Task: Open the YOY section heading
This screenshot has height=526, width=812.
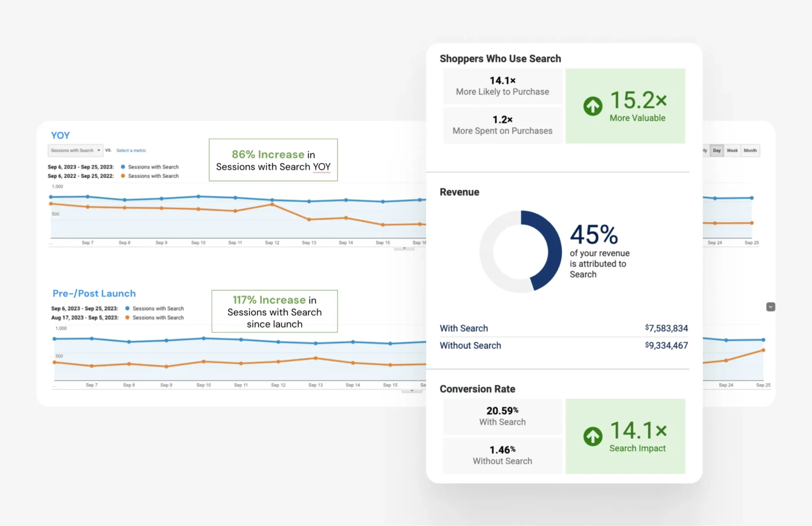Action: [x=60, y=136]
